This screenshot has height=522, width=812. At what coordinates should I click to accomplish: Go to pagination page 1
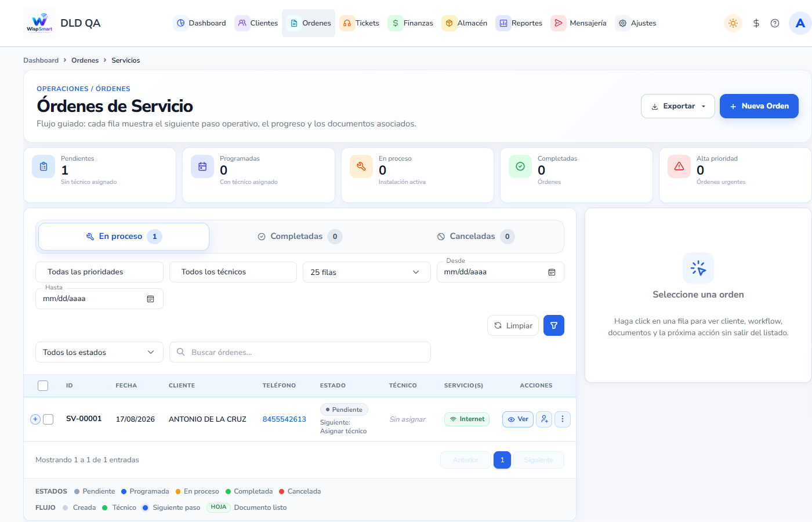point(502,460)
